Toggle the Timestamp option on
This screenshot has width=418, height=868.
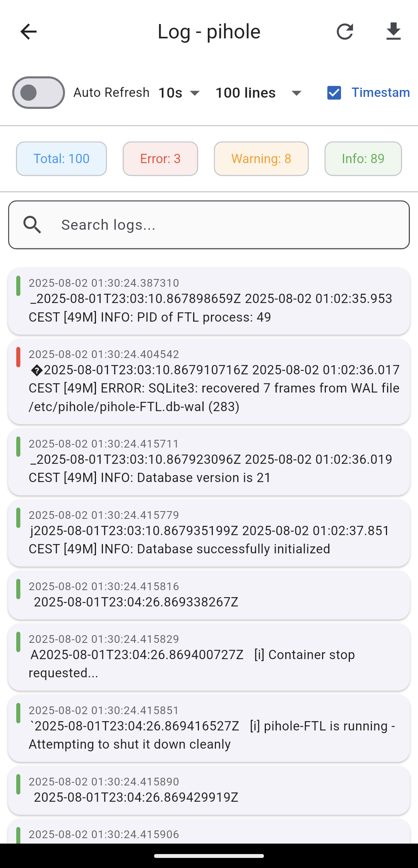pos(334,93)
